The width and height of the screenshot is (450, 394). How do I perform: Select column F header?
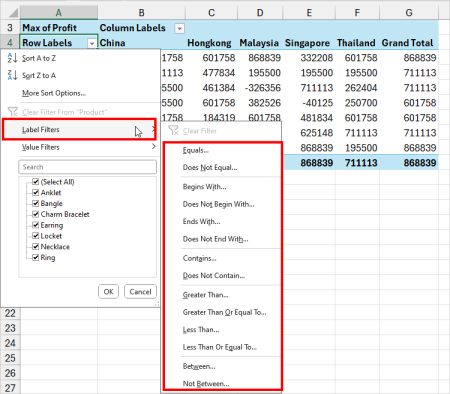click(357, 13)
